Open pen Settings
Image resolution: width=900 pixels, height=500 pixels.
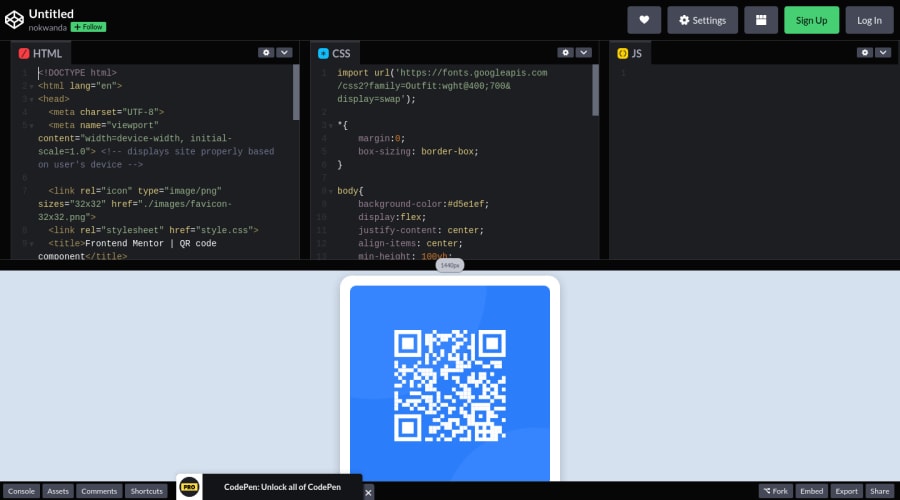pos(703,20)
